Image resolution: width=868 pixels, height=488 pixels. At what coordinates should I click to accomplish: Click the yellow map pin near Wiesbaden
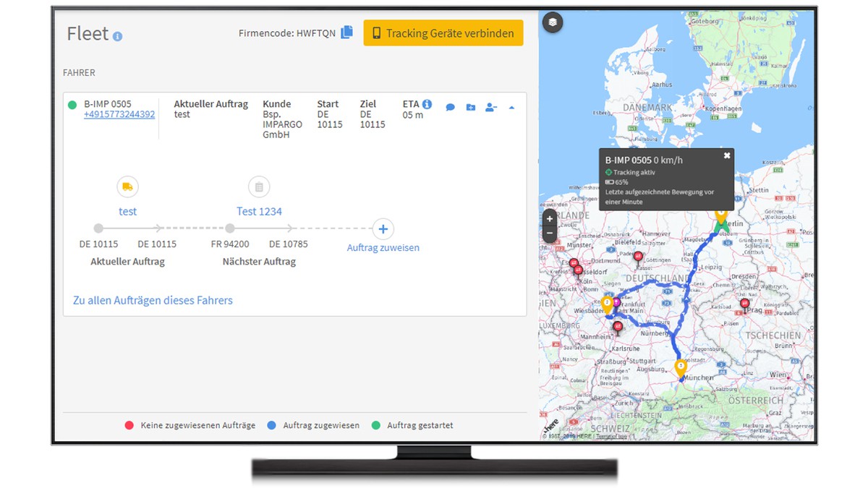click(608, 306)
